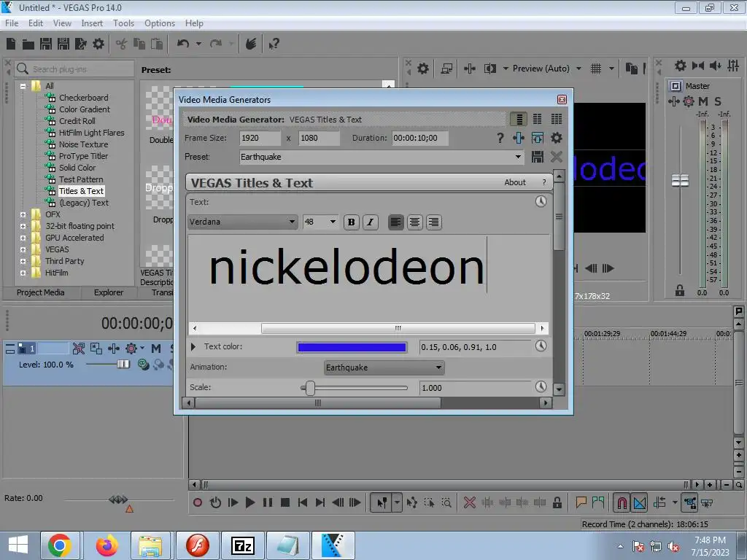Toggle Master fader lock icon
Viewport: 747px width, 560px height.
(680, 290)
